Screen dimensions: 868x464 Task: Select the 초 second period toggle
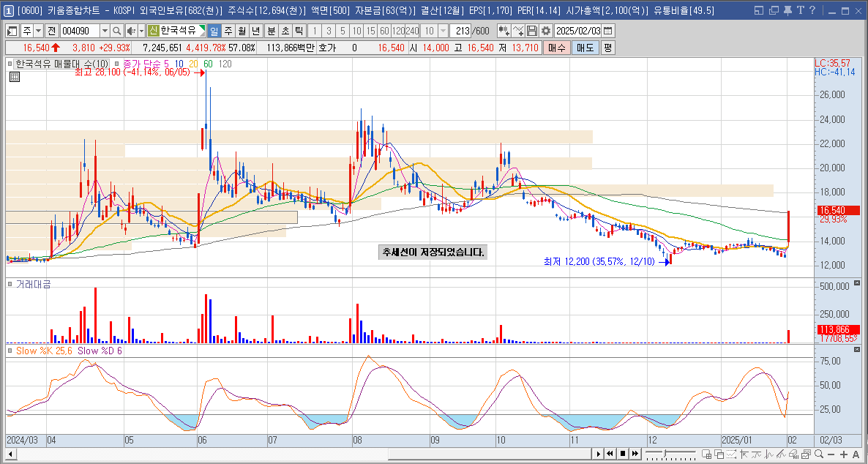point(285,31)
